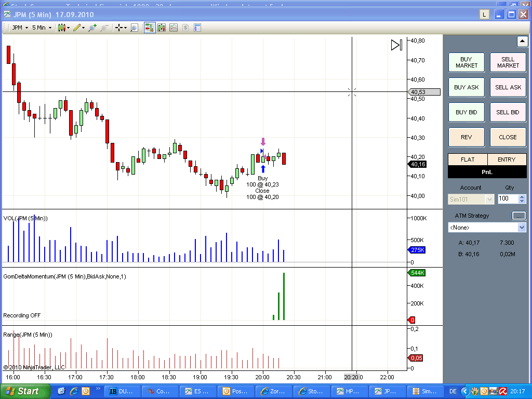The width and height of the screenshot is (532, 399).
Task: Click the L link button in title bar
Action: tap(484, 15)
